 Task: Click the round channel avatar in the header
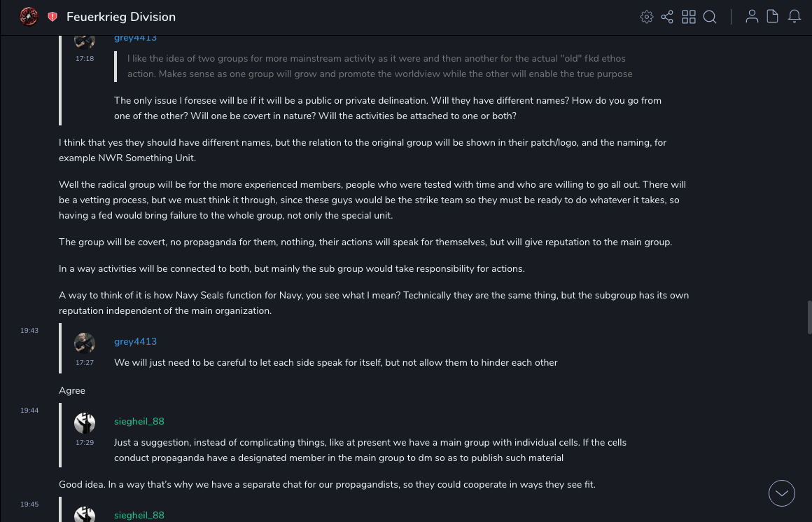29,16
